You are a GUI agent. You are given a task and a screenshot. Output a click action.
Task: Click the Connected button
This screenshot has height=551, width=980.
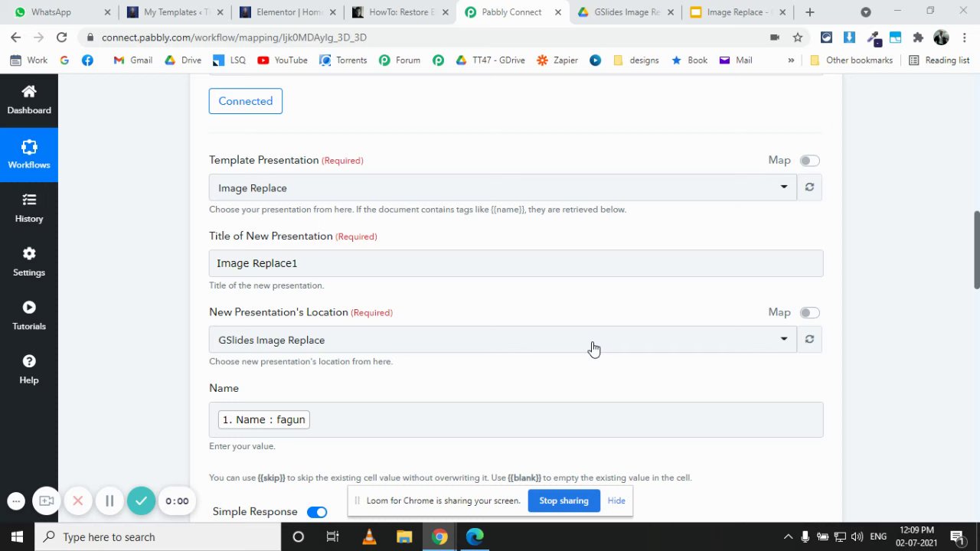coord(246,101)
